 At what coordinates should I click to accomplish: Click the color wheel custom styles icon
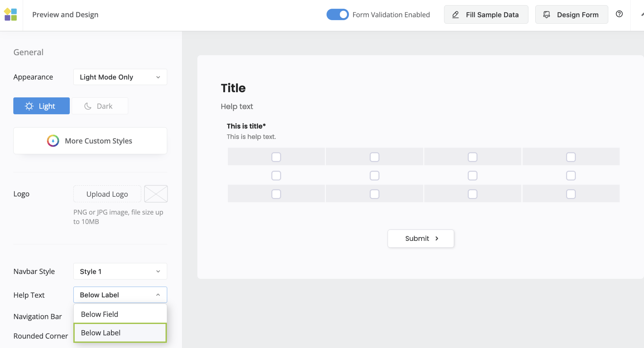[53, 141]
